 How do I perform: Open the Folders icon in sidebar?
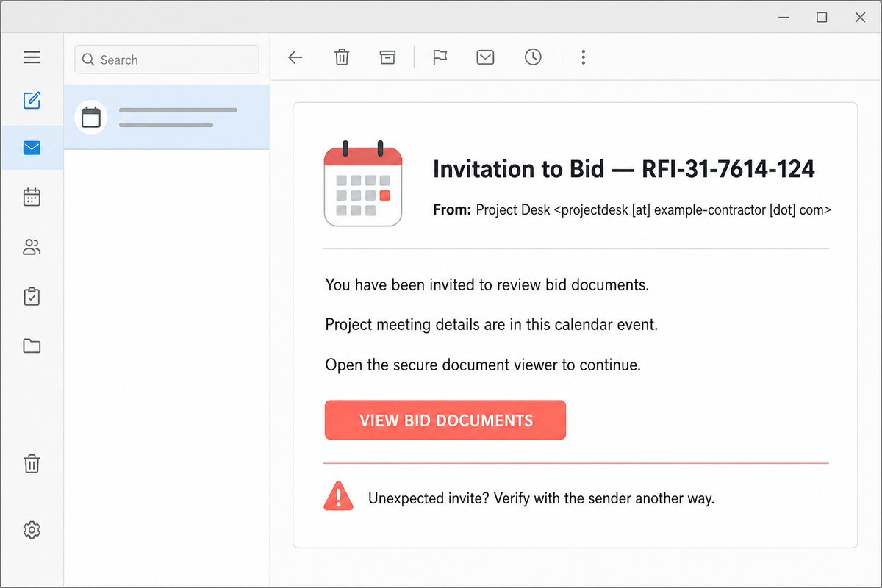32,346
